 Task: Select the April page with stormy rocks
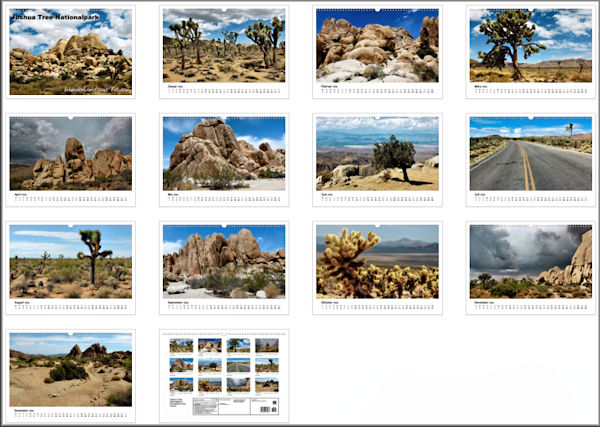coord(71,152)
